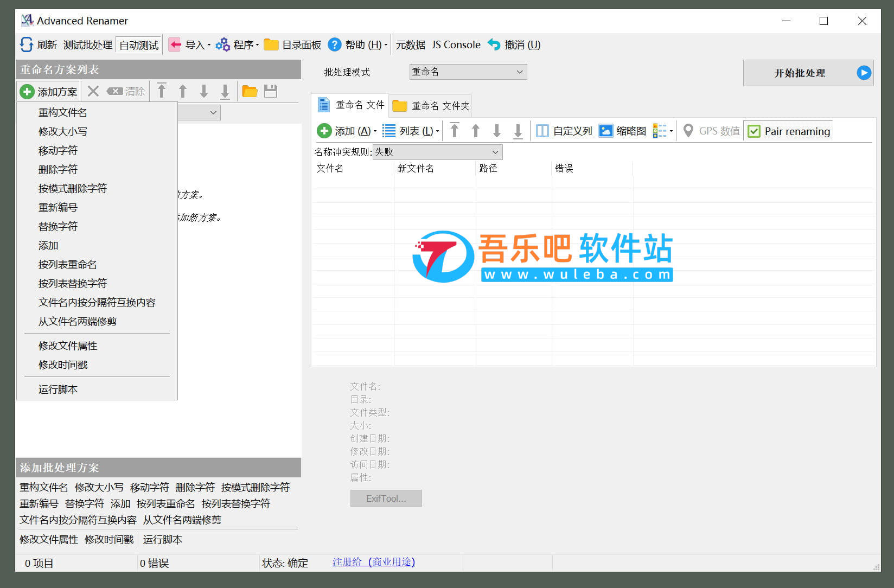Switch to the 重命名 文件 tab
894x588 pixels.
click(x=350, y=105)
